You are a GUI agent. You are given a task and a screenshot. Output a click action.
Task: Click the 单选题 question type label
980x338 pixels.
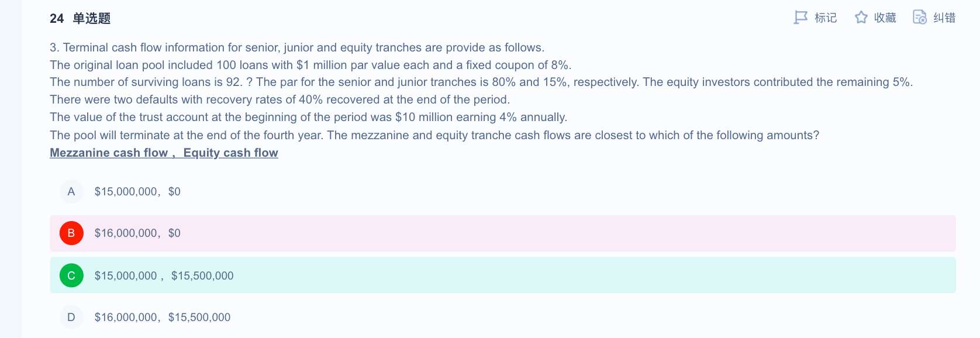click(92, 19)
